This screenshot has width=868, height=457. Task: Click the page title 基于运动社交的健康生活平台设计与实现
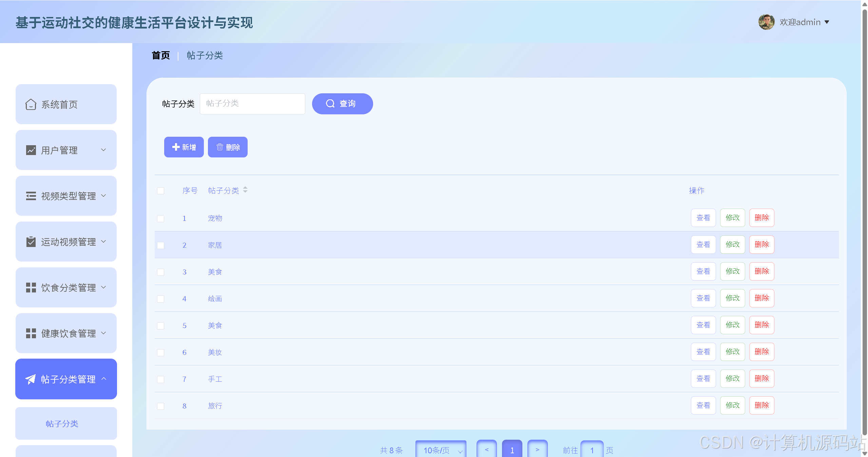[134, 23]
